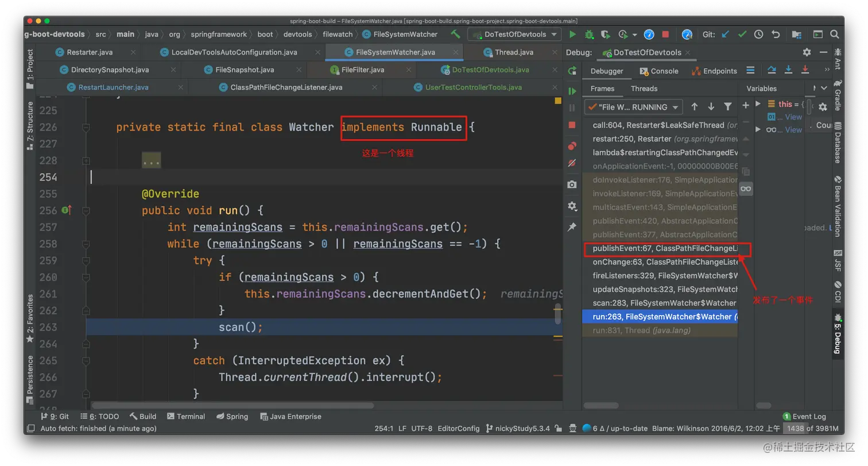Switch to Thread.java tab
This screenshot has height=466, width=868.
click(x=514, y=52)
